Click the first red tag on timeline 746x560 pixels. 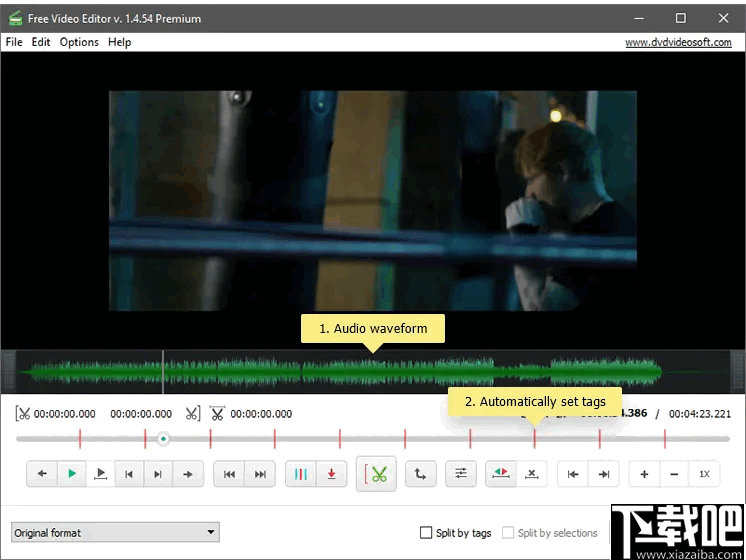80,439
